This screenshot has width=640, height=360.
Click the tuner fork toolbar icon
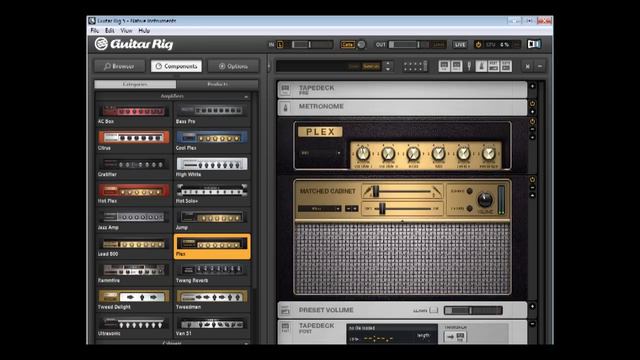pos(469,66)
